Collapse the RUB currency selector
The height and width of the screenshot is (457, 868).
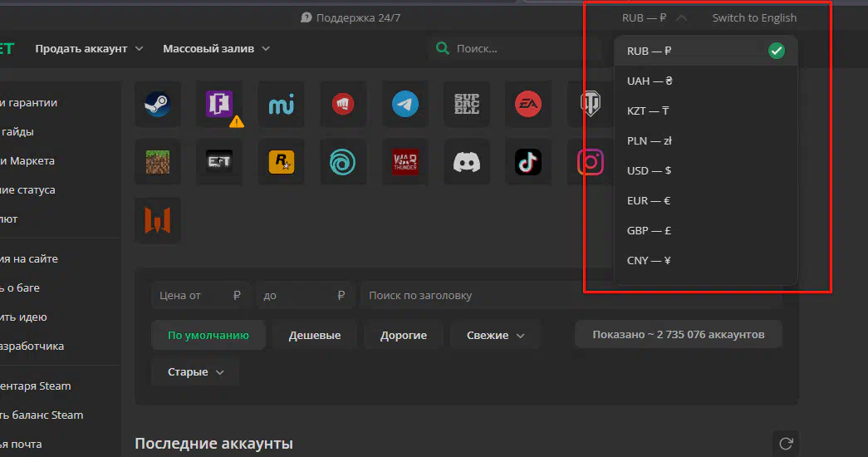(x=655, y=17)
